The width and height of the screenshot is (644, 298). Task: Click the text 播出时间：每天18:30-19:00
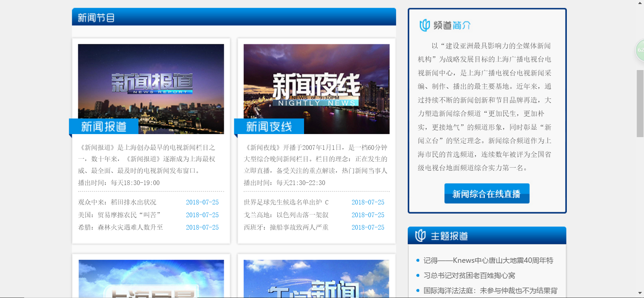[x=119, y=183]
